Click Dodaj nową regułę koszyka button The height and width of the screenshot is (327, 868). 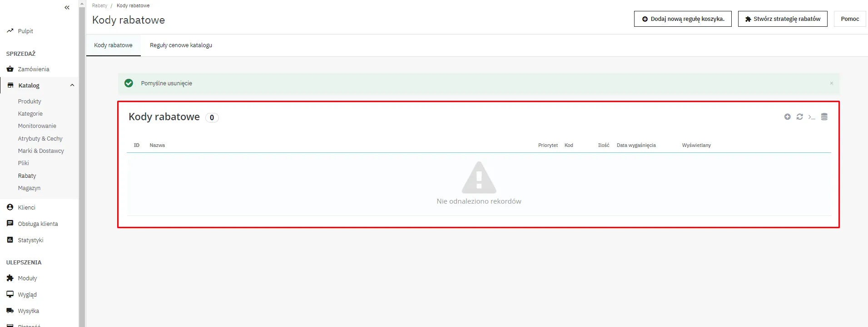tap(682, 19)
